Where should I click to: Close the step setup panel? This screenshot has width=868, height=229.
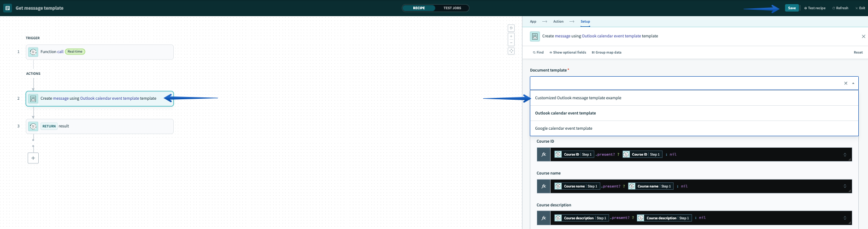(x=863, y=36)
